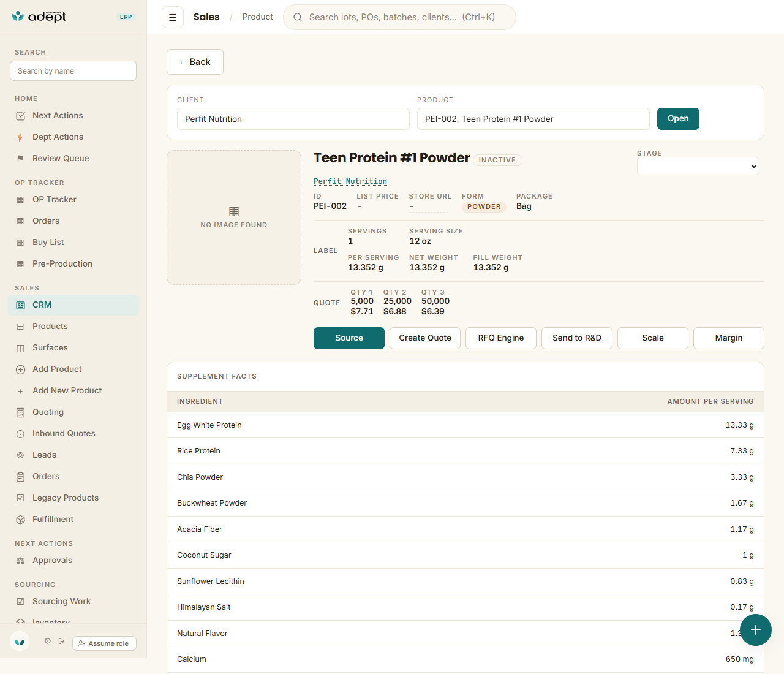Click the Product field showing PEI-002
784x674 pixels.
point(533,119)
